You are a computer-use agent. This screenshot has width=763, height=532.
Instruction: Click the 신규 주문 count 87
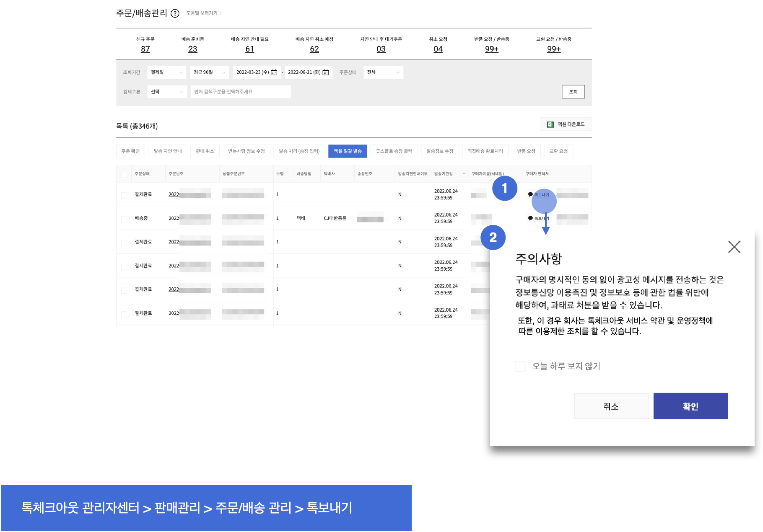(x=145, y=49)
